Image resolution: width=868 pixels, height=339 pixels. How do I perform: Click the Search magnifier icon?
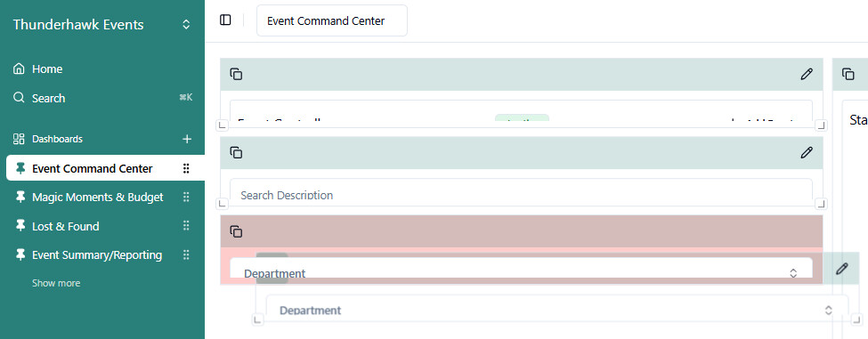tap(19, 98)
